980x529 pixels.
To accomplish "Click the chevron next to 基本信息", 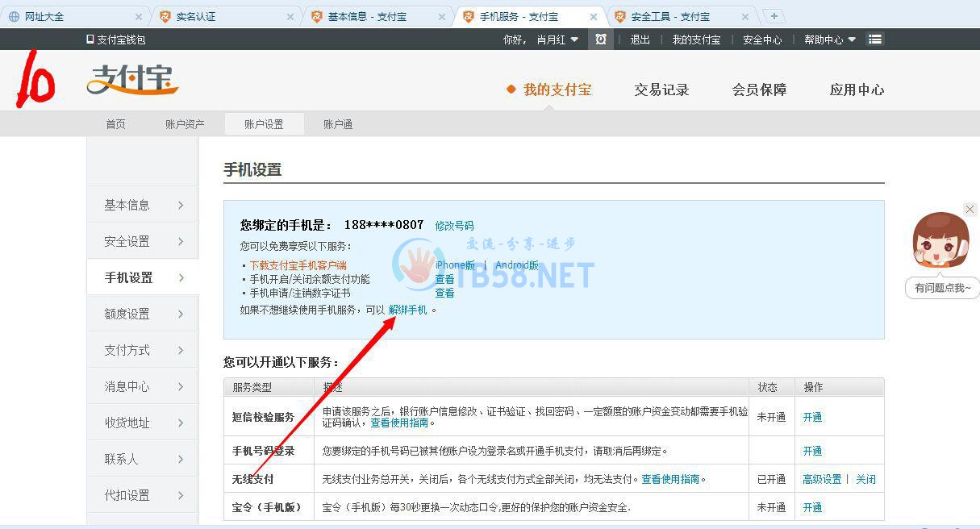I will coord(181,205).
